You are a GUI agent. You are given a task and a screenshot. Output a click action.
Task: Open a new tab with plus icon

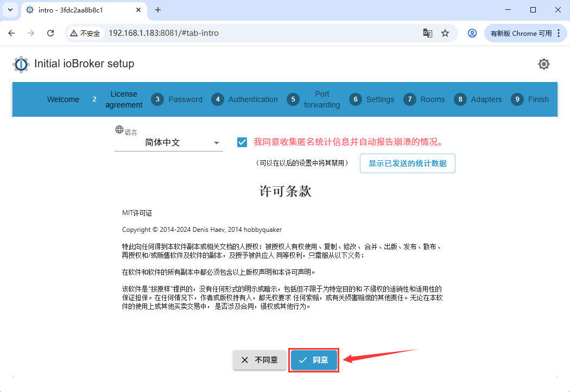158,10
